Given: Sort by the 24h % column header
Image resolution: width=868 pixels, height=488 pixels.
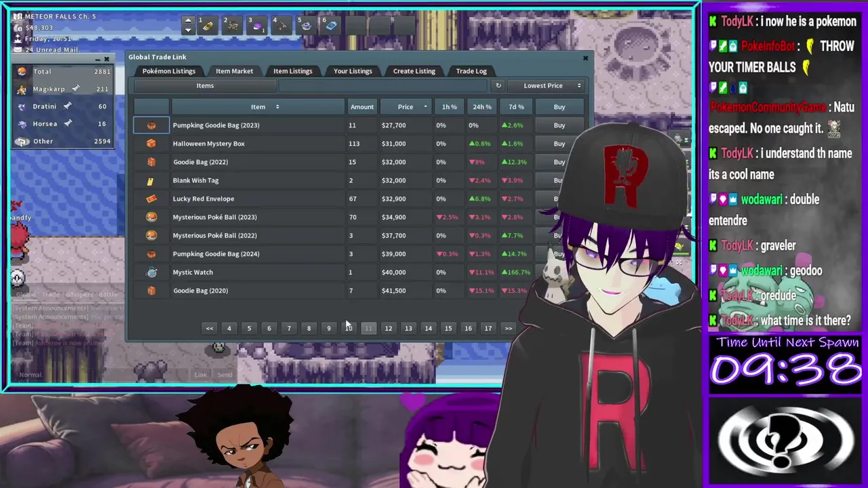Looking at the screenshot, I should [x=482, y=106].
